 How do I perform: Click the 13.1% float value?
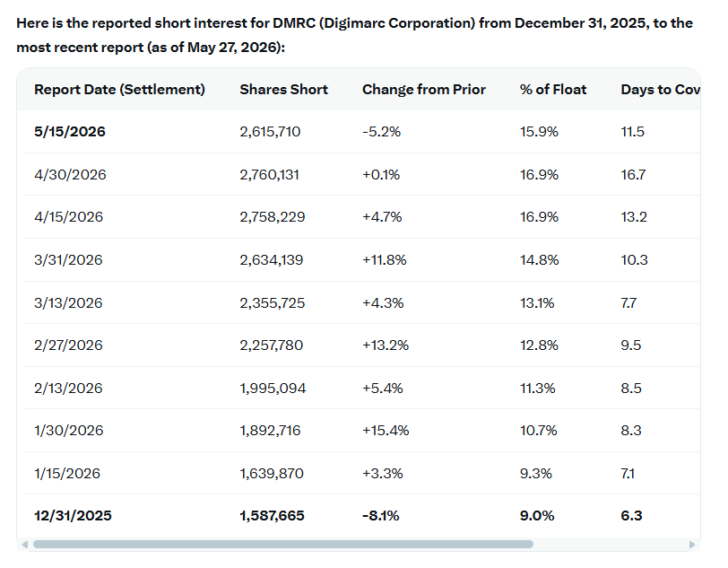(537, 302)
